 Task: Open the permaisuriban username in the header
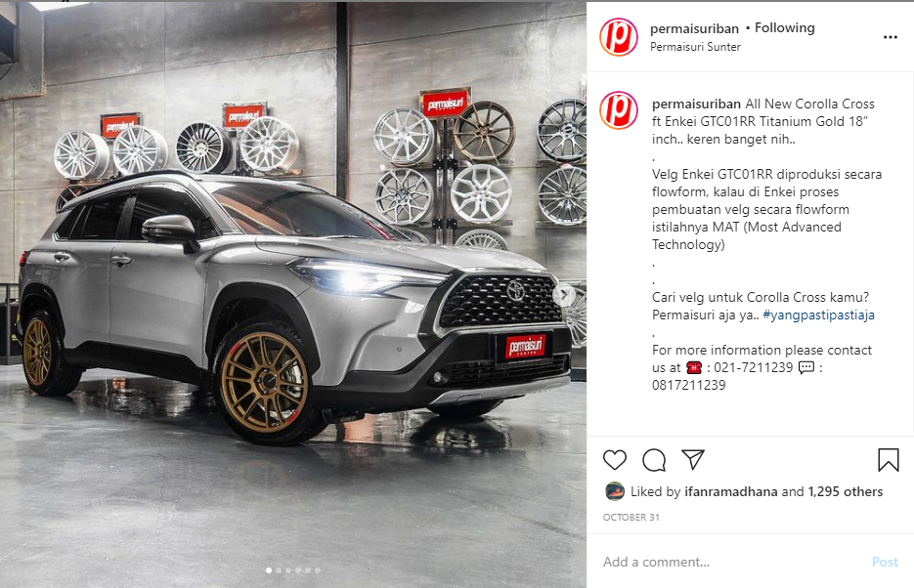pos(694,28)
